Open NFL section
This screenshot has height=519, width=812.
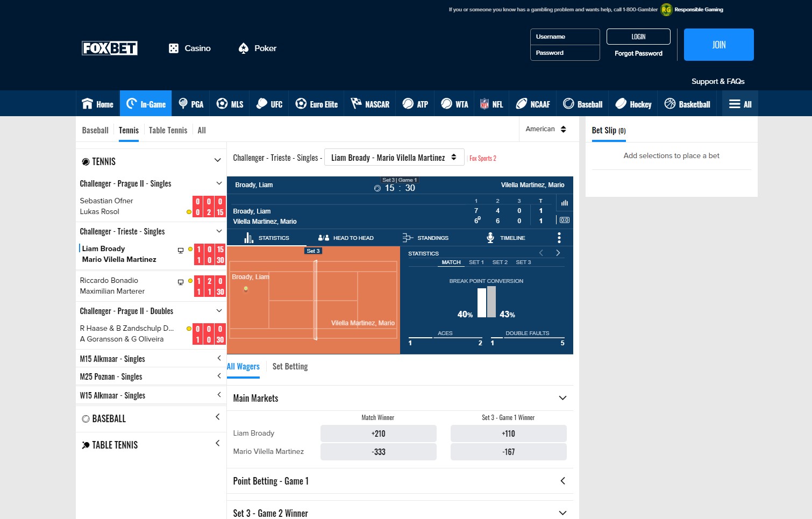point(492,104)
